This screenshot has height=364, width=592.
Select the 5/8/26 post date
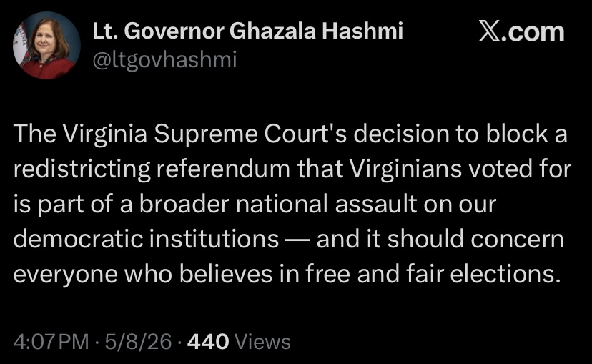(x=138, y=342)
